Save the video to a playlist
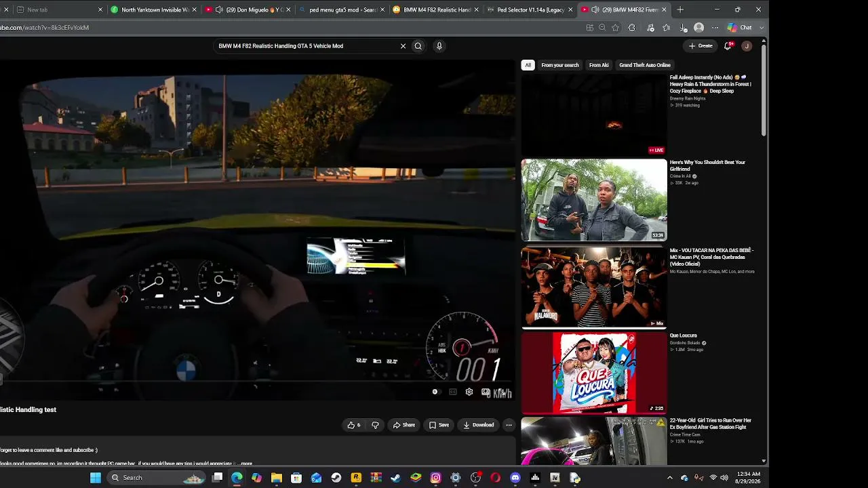868x488 pixels. point(439,425)
